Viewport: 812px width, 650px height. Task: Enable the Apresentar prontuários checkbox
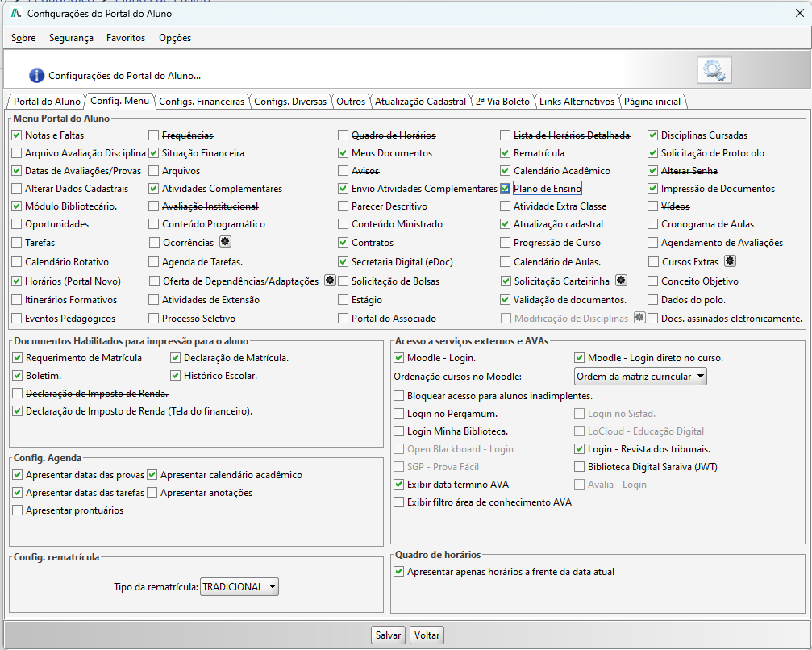pos(17,510)
